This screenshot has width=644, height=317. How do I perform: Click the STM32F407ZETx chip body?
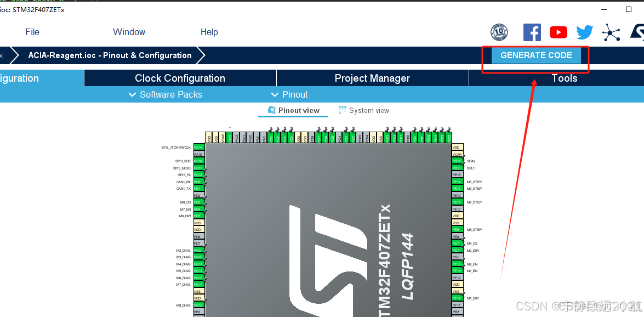pyautogui.click(x=328, y=230)
